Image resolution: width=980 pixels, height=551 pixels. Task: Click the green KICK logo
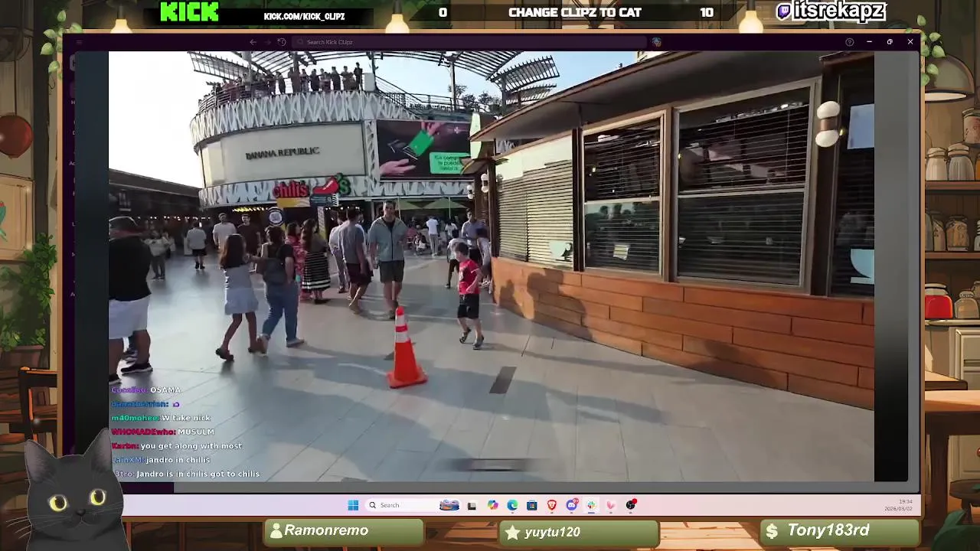click(189, 12)
